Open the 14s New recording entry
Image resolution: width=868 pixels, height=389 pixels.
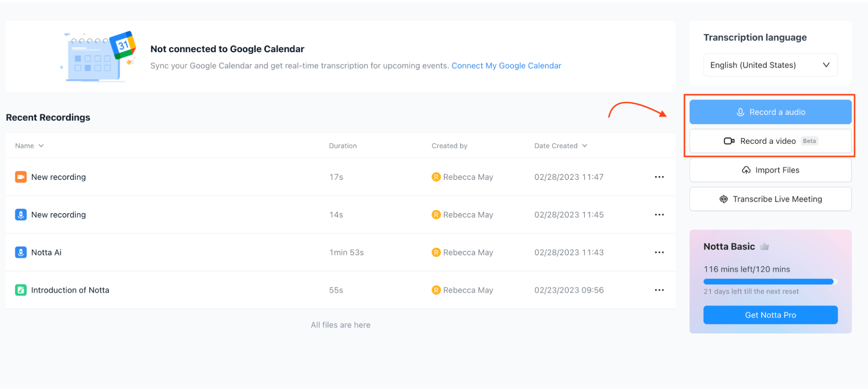coord(59,215)
